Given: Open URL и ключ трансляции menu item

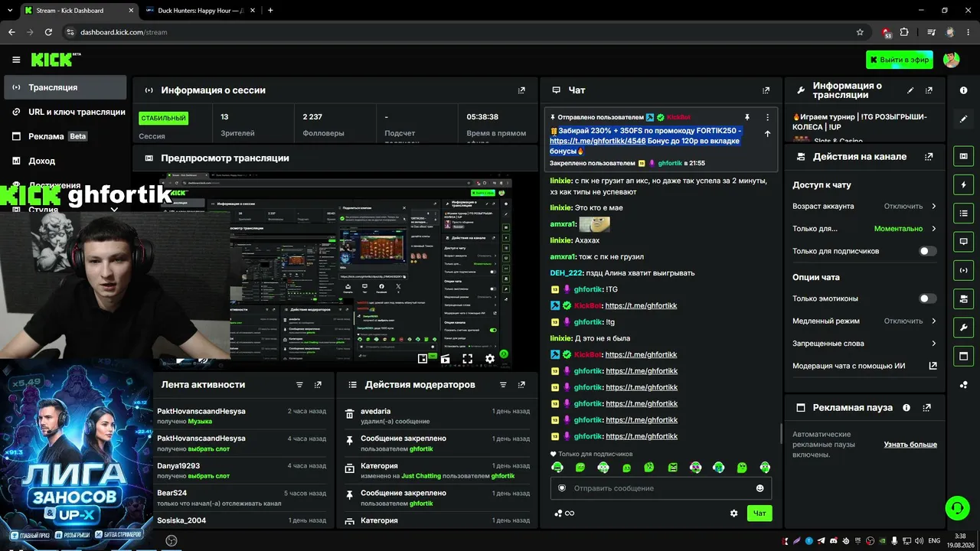Looking at the screenshot, I should pyautogui.click(x=65, y=112).
